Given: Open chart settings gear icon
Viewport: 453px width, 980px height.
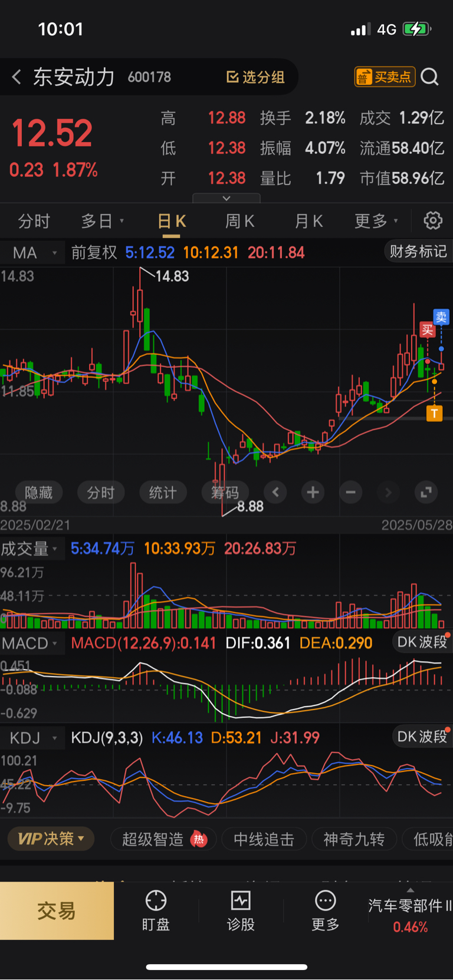Looking at the screenshot, I should 433,220.
